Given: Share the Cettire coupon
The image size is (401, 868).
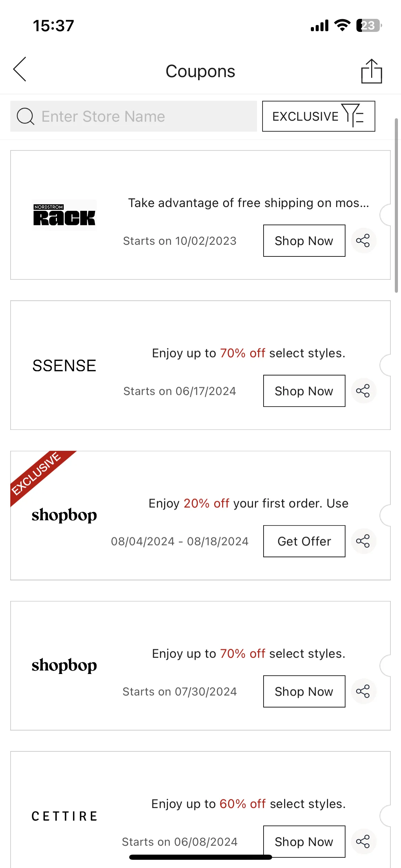Looking at the screenshot, I should coord(363,841).
